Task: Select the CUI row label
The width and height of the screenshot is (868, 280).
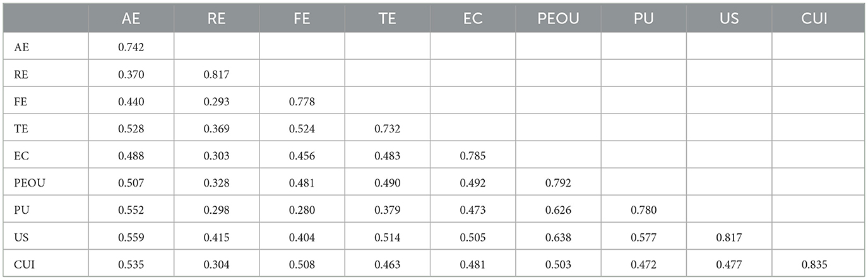Action: click(x=23, y=265)
